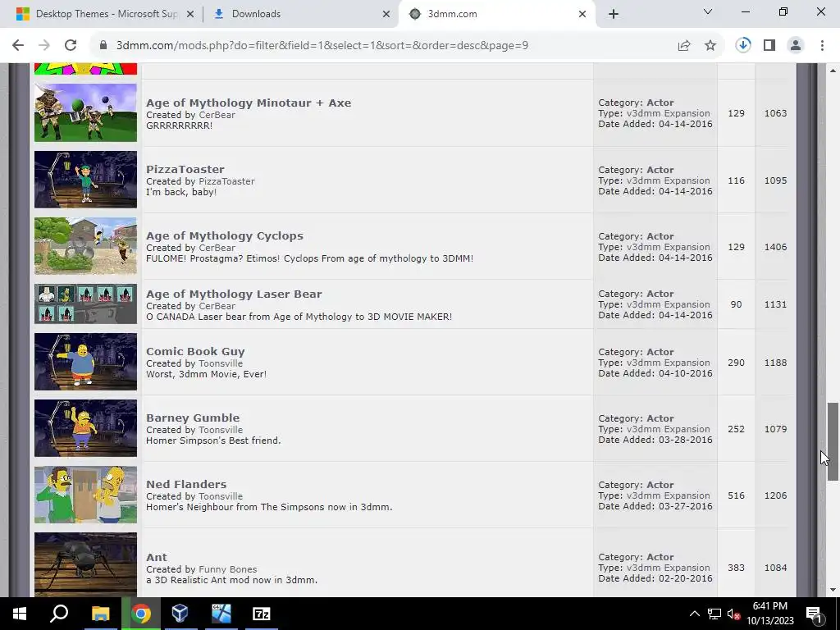Close the Desktop Themes tab
840x630 pixels.
(190, 15)
